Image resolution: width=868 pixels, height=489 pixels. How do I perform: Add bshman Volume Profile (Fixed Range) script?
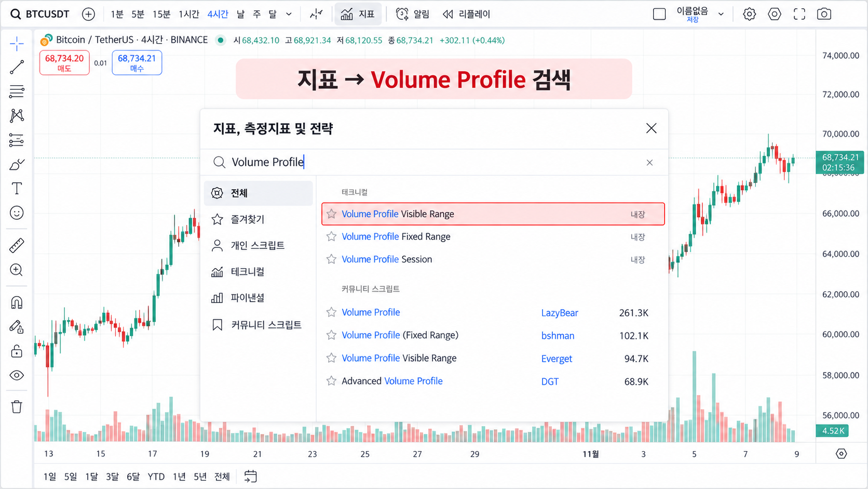(493, 335)
